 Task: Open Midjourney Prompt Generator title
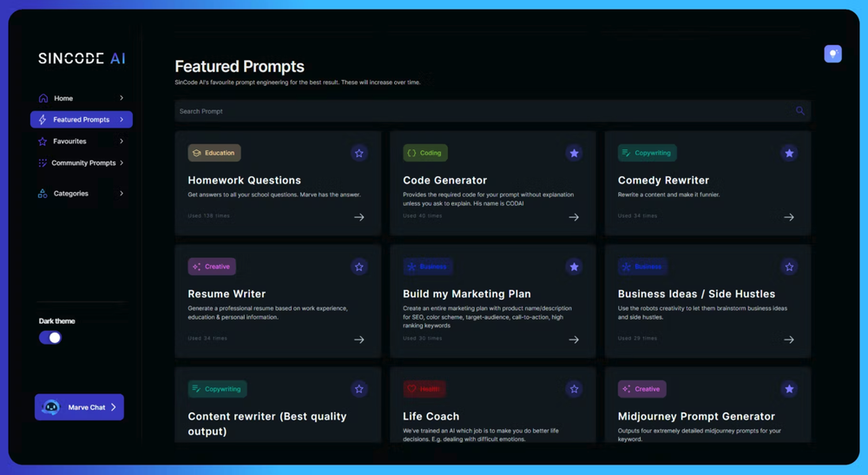click(696, 416)
